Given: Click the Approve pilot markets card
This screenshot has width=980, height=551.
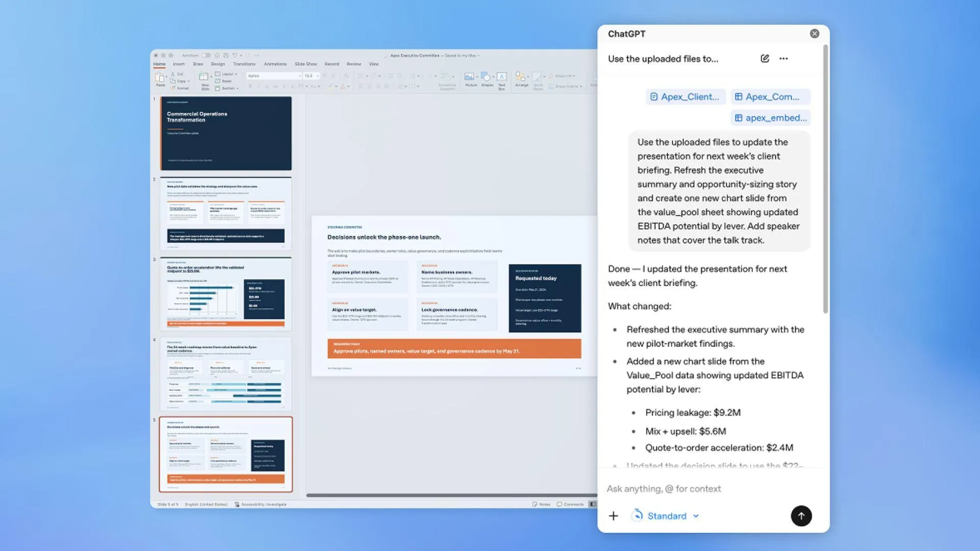Looking at the screenshot, I should [x=368, y=277].
